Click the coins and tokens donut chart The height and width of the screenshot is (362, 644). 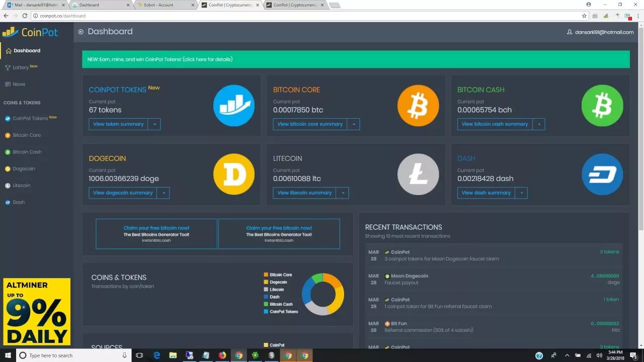click(323, 294)
